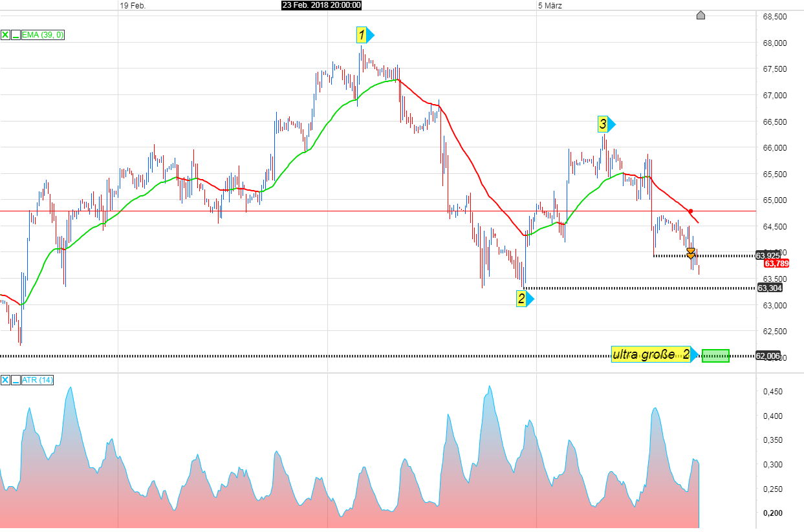Click flag marker 1 at the chart top
Viewport: 804px width, 532px height.
(x=362, y=36)
